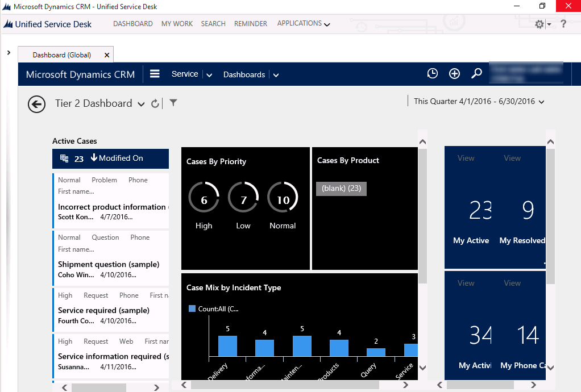Open the APPLICATIONS menu
The width and height of the screenshot is (581, 392).
[303, 23]
